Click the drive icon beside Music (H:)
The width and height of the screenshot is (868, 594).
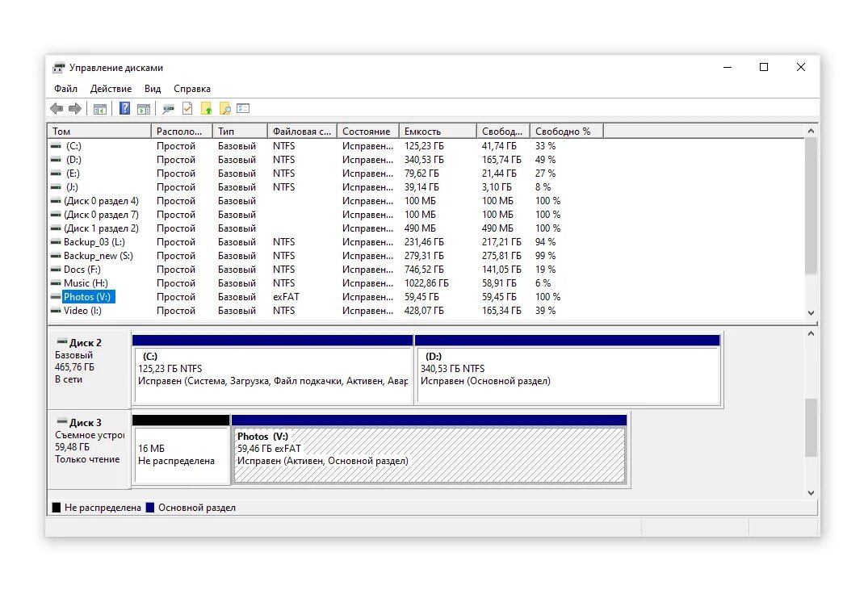[x=56, y=283]
